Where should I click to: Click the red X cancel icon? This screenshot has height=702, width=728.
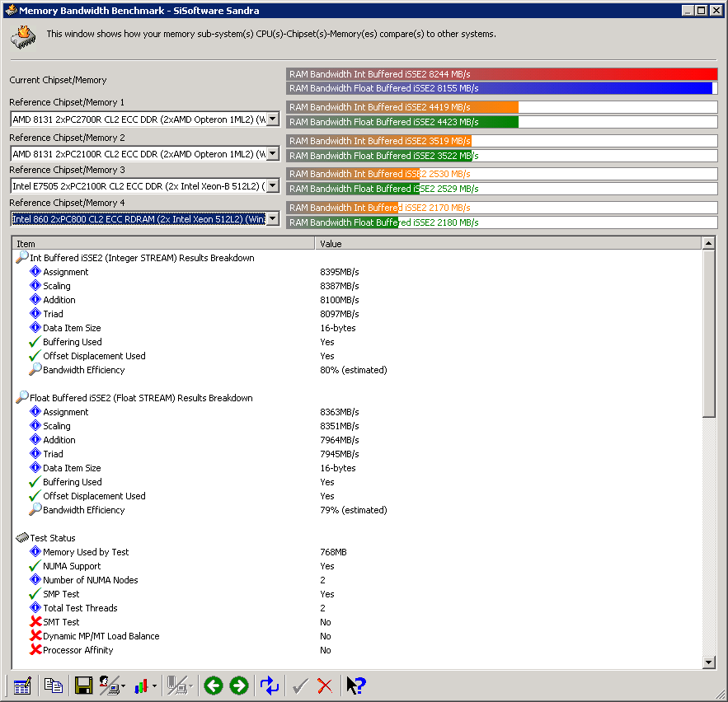pos(325,686)
